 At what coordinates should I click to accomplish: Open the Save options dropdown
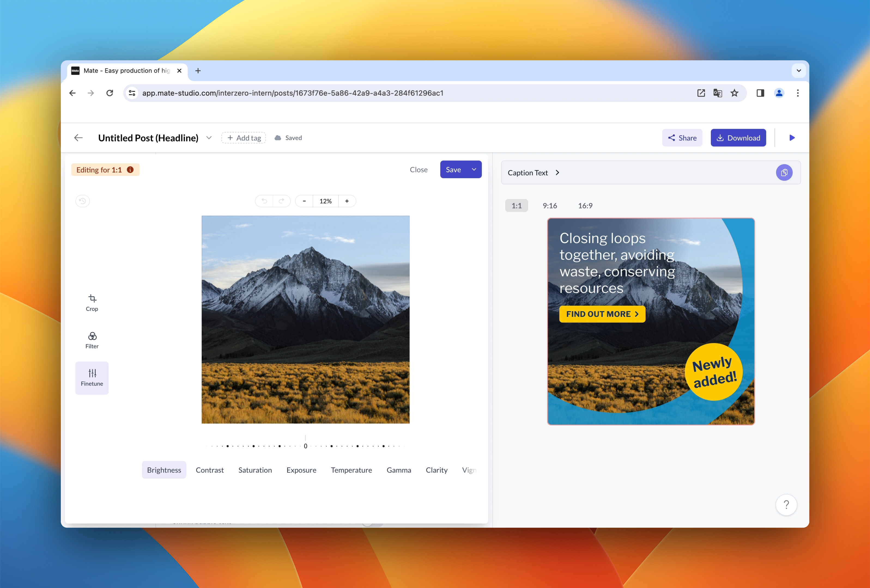point(473,169)
